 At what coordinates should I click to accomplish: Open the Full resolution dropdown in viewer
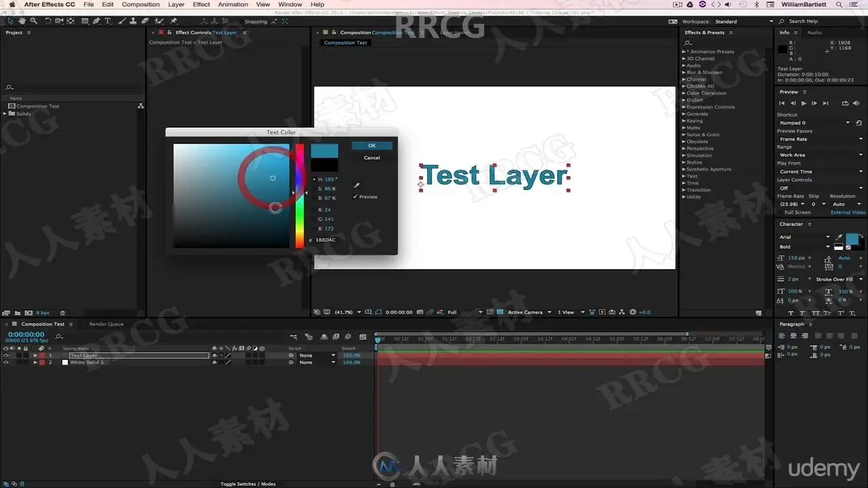coord(465,312)
